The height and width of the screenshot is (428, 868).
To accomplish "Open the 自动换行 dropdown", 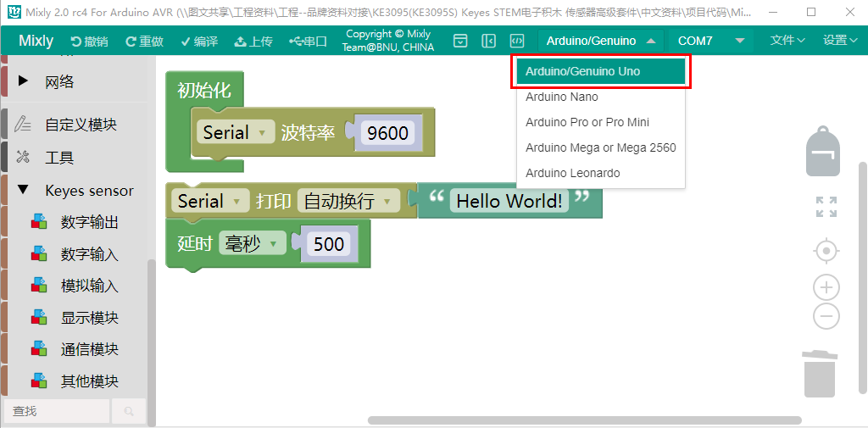I will pyautogui.click(x=348, y=201).
